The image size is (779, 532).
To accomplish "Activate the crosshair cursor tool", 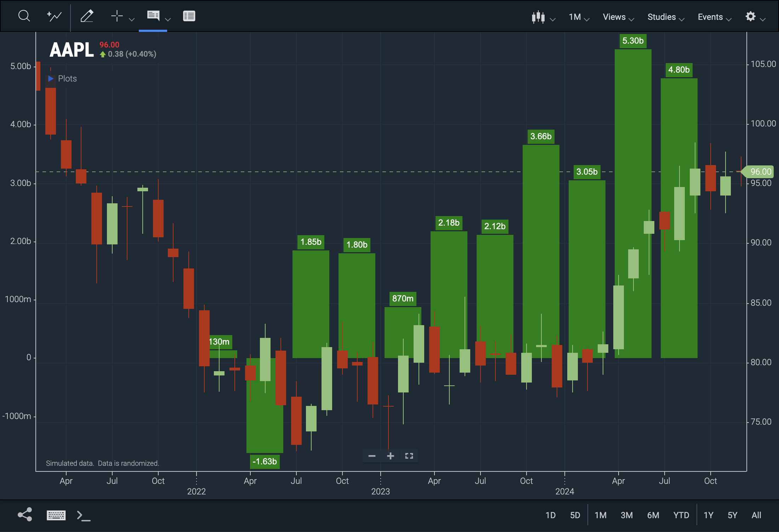I will (117, 16).
